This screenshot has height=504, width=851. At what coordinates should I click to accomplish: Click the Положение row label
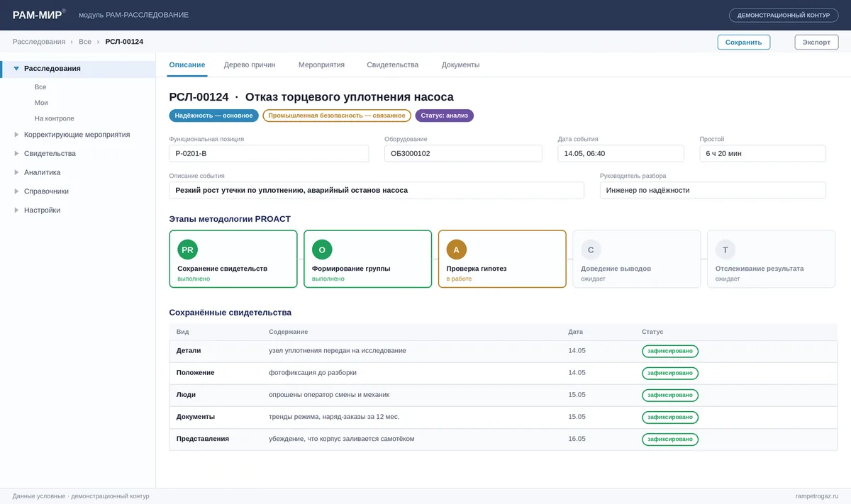[195, 372]
